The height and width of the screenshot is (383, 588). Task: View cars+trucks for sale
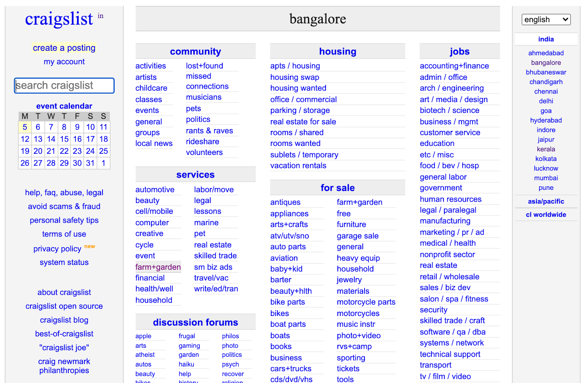click(291, 369)
